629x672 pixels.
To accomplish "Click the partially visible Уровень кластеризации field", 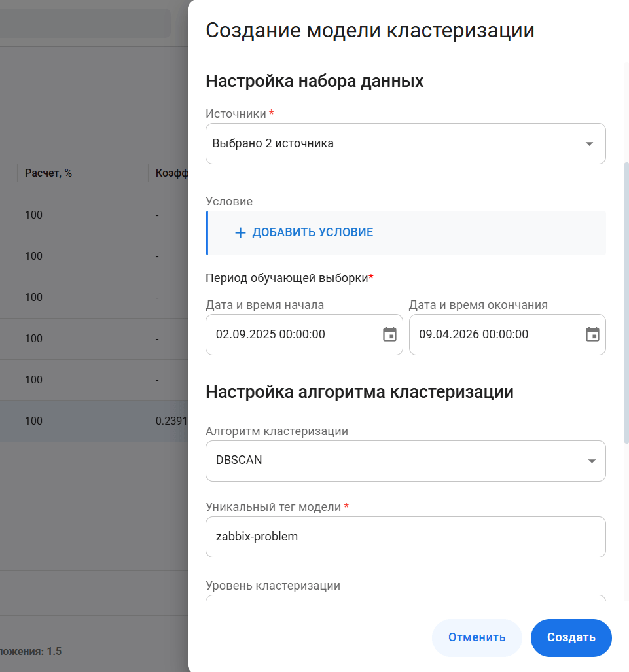I will tap(405, 597).
